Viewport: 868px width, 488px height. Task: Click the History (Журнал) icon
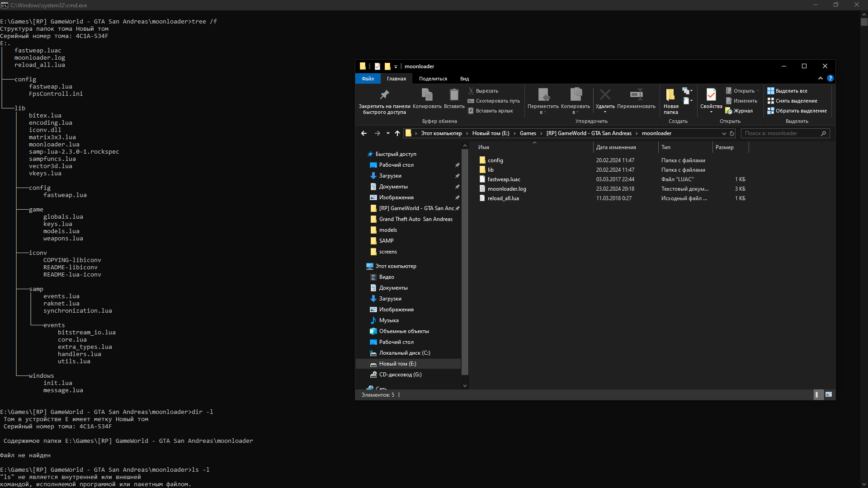(729, 111)
